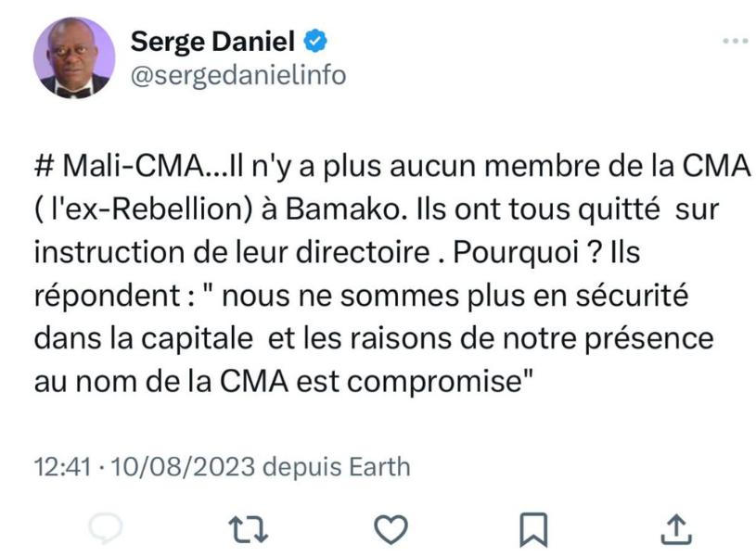This screenshot has width=756, height=557.
Task: Like the tweet with the heart icon
Action: [x=391, y=527]
